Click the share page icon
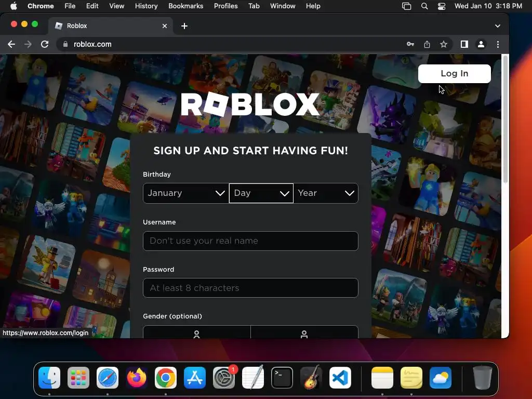532x399 pixels. click(x=427, y=44)
